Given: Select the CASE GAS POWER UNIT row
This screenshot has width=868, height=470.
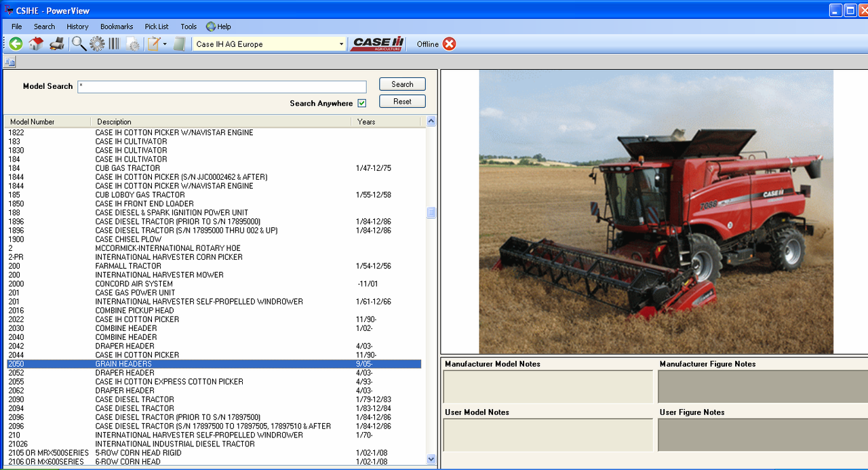Looking at the screenshot, I should point(214,293).
